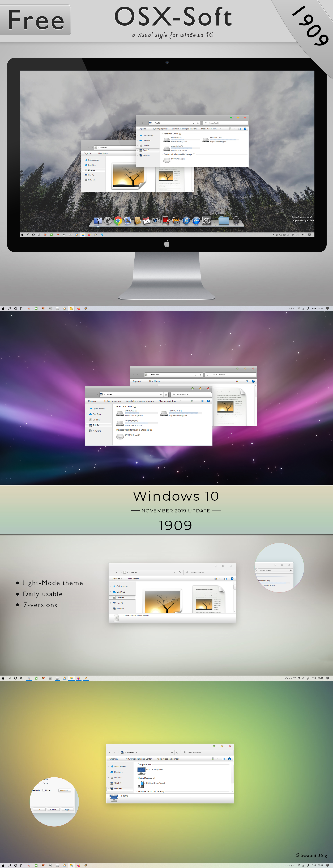This screenshot has height=868, width=333.
Task: Open address history dropdown in the Network window
Action: click(x=172, y=752)
